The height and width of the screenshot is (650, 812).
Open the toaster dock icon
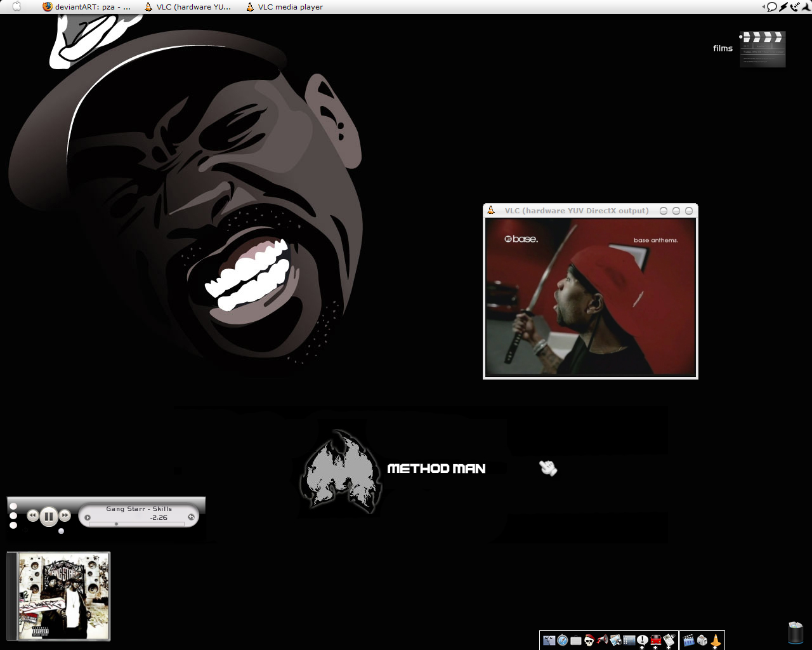click(702, 640)
